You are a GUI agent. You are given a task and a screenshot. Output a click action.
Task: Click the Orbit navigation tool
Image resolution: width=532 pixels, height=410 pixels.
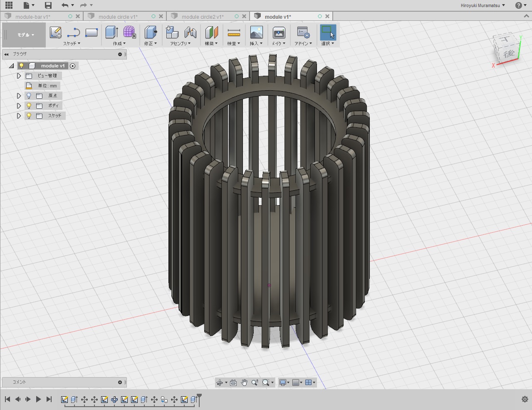(220, 383)
